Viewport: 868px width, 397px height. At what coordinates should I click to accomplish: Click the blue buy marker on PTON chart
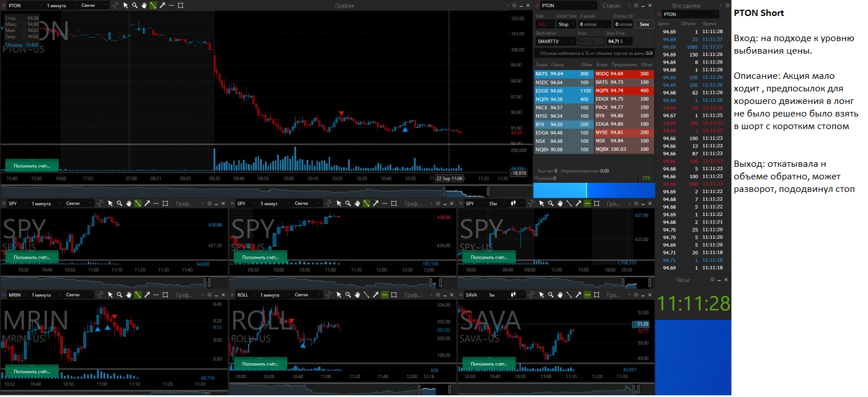405,130
